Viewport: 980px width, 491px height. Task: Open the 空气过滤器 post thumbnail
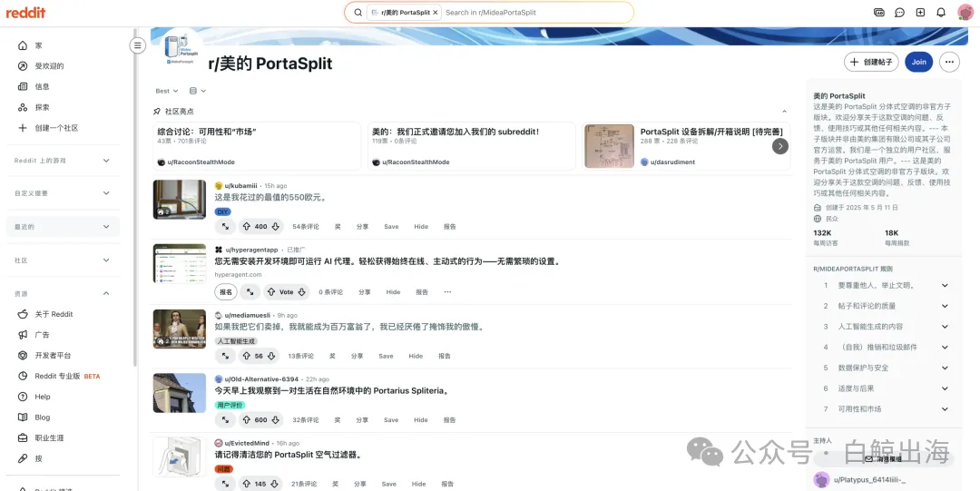click(x=180, y=457)
